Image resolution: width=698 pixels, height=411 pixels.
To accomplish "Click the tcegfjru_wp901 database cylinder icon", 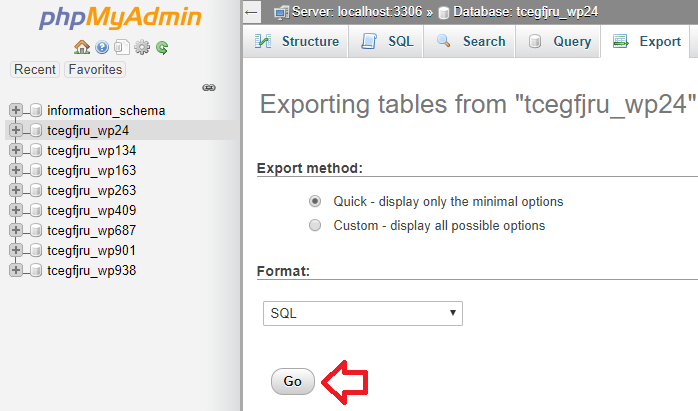I will tap(36, 250).
